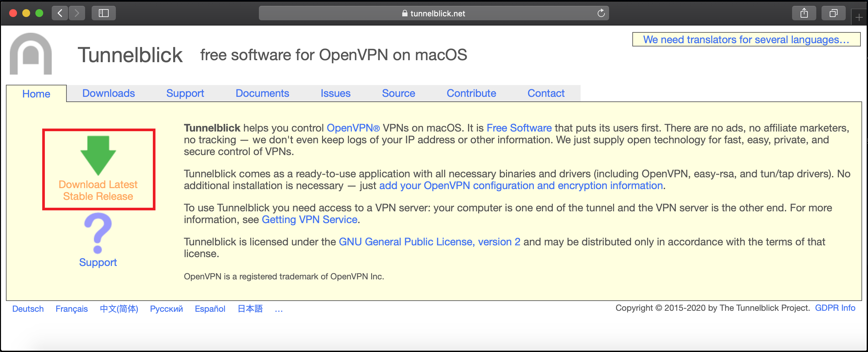Click the green full screen button
The image size is (868, 352).
pos(39,13)
